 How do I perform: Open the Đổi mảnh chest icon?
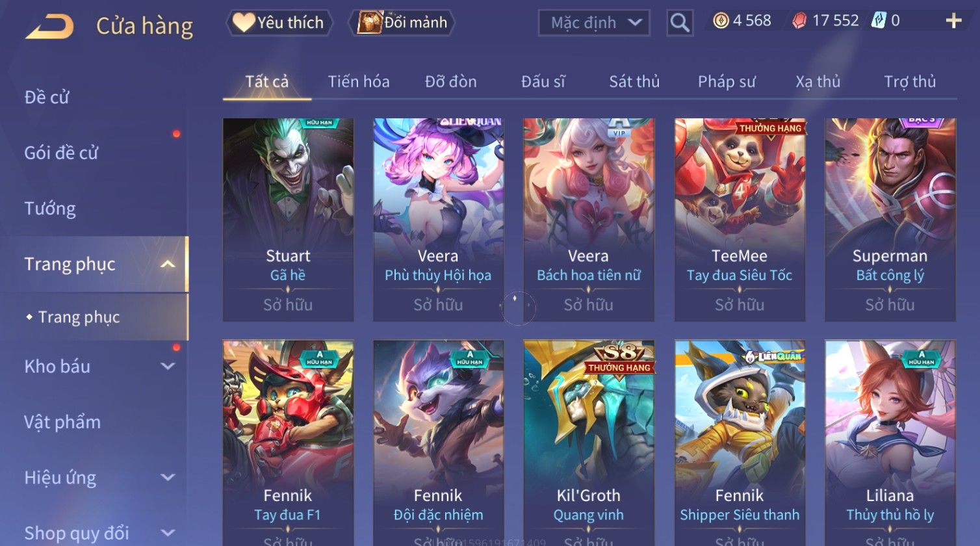(370, 23)
